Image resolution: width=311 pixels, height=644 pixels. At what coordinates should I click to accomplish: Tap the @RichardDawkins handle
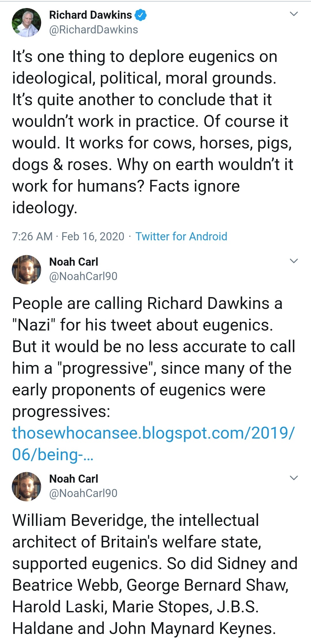pyautogui.click(x=94, y=30)
